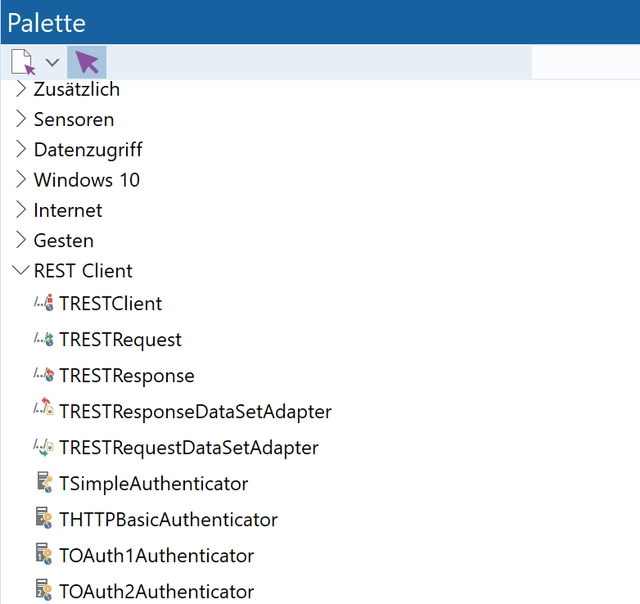Expand the Windows 10 category
This screenshot has height=604, width=640.
pyautogui.click(x=21, y=180)
